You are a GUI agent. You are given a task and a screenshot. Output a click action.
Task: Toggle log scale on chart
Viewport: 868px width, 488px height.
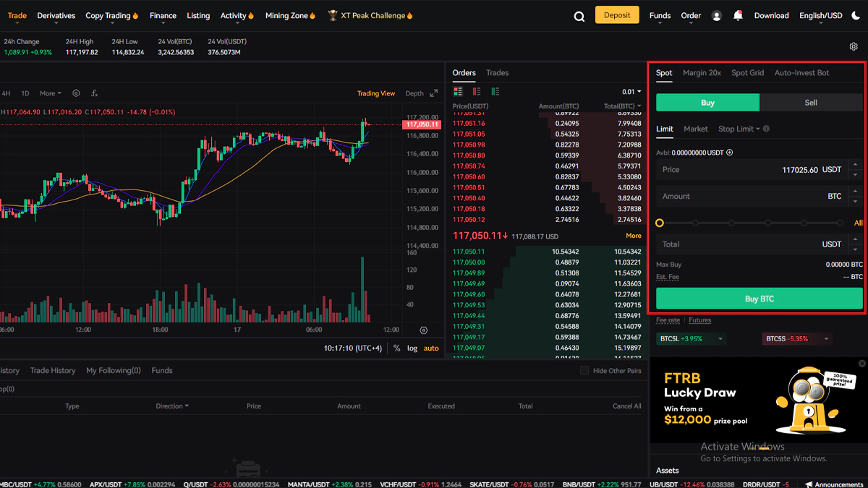[412, 348]
